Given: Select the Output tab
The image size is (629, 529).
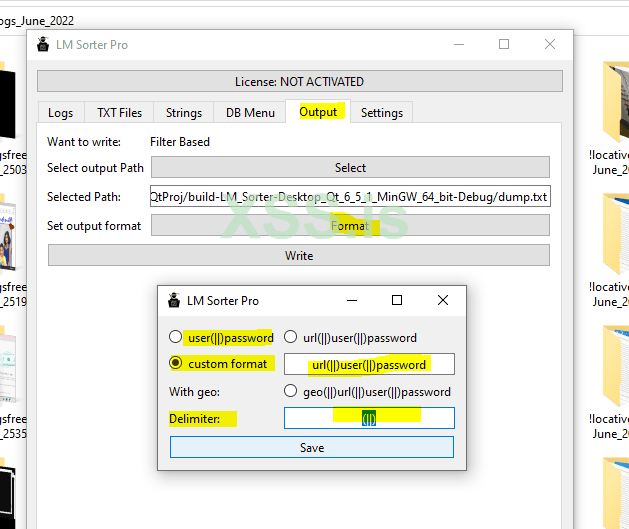Looking at the screenshot, I should tap(318, 112).
